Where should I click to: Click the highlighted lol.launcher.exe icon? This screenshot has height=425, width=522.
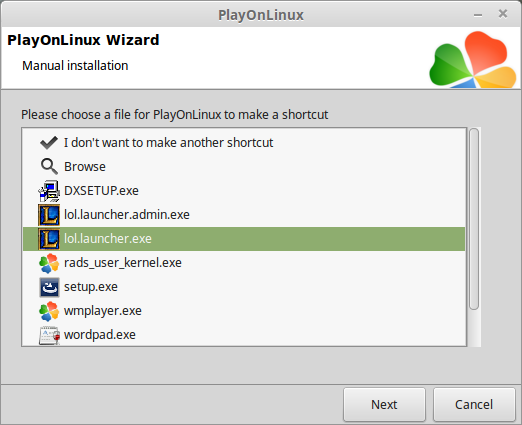tap(49, 239)
